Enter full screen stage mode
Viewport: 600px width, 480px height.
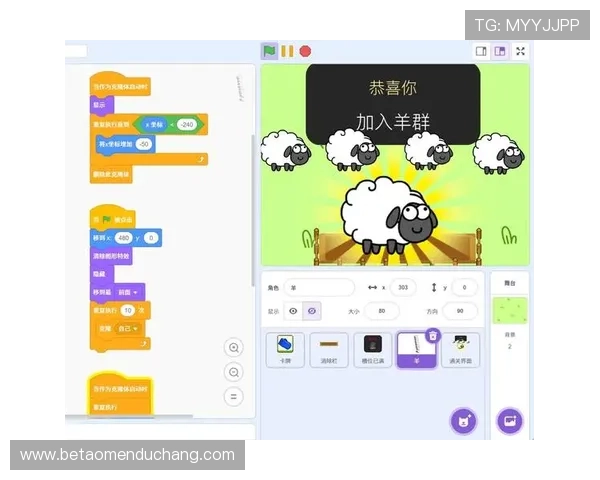click(520, 51)
